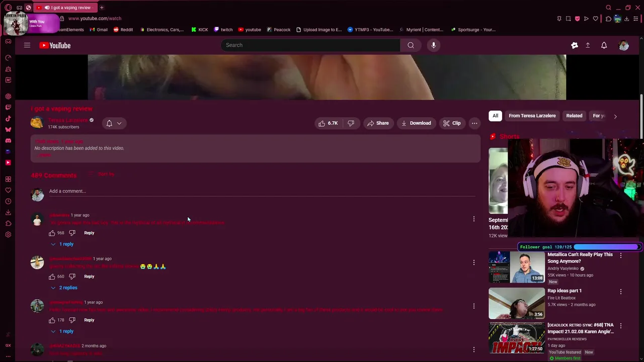The height and width of the screenshot is (362, 644).
Task: Like the comment with 968 likes
Action: click(x=52, y=233)
